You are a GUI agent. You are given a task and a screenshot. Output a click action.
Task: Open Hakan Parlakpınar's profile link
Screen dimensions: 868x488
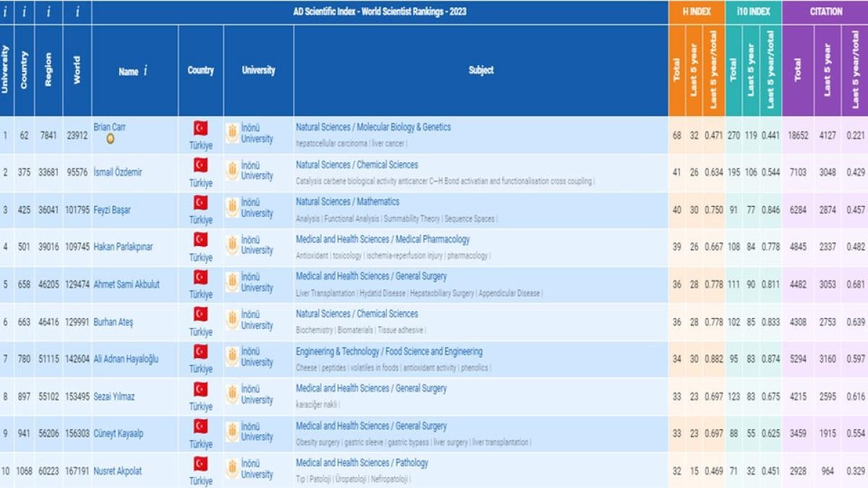(x=123, y=247)
